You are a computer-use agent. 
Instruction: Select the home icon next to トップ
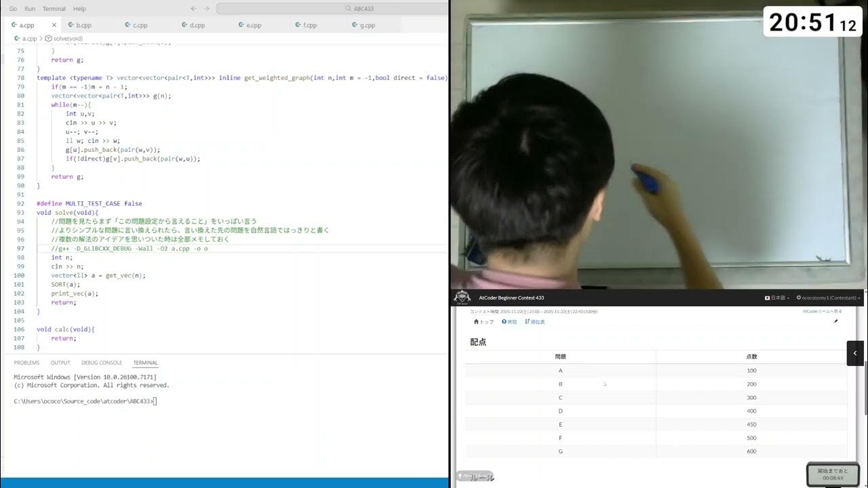(x=475, y=321)
